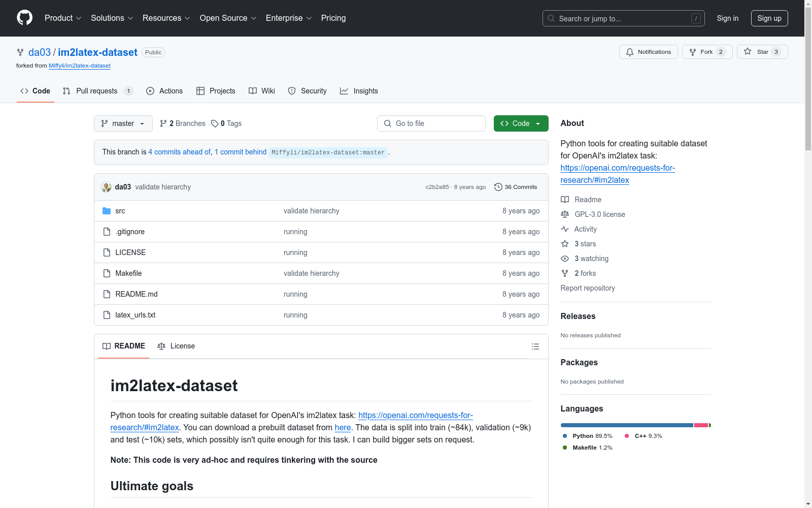The image size is (812, 508).
Task: Click the file icon beside latex_urls.txt
Action: click(x=107, y=315)
